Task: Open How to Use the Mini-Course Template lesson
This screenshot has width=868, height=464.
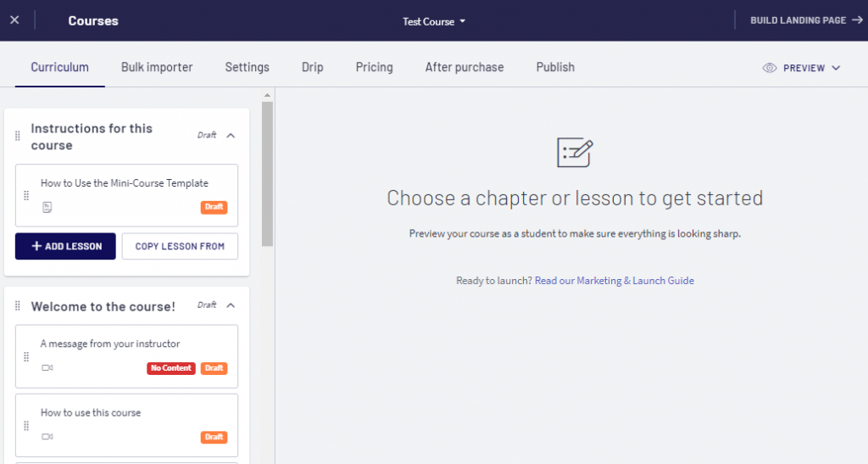Action: 125,183
